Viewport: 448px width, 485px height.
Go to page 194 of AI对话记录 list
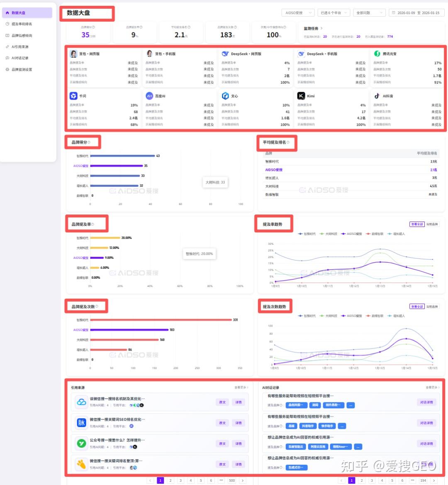tap(423, 480)
